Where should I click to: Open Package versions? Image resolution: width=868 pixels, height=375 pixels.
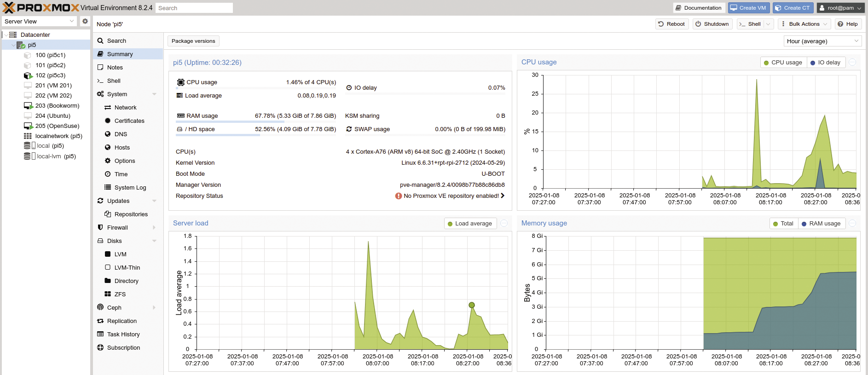(x=193, y=41)
